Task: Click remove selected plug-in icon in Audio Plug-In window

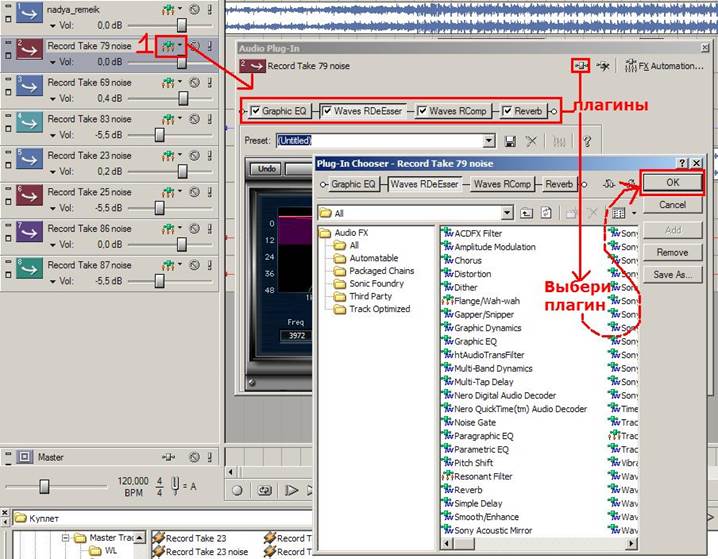Action: [x=604, y=66]
